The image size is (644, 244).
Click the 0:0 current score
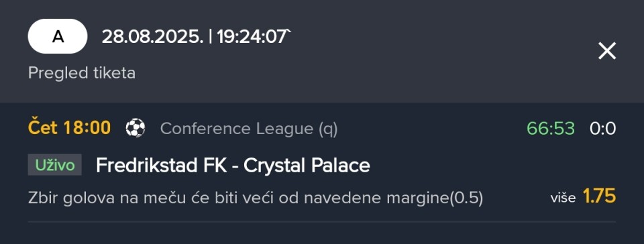603,129
